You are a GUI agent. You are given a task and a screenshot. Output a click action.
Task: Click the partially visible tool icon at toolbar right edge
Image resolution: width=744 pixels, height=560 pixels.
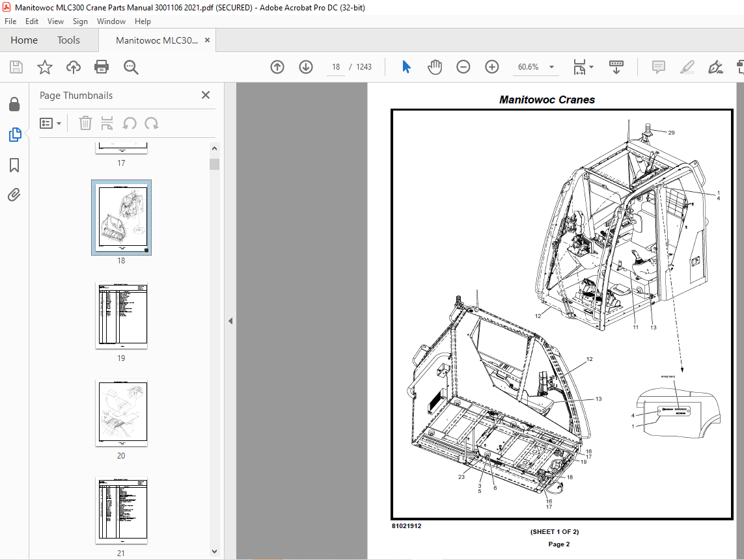point(740,67)
